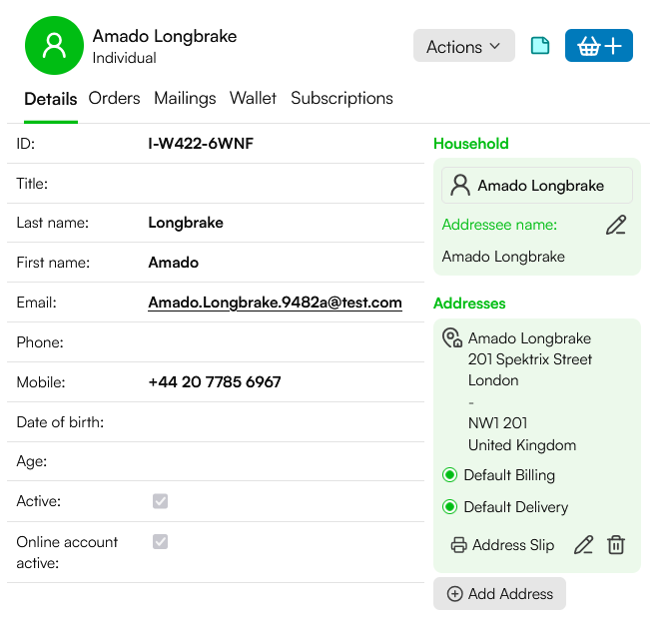672x621 pixels.
Task: Click the Addressee name label
Action: tap(499, 225)
